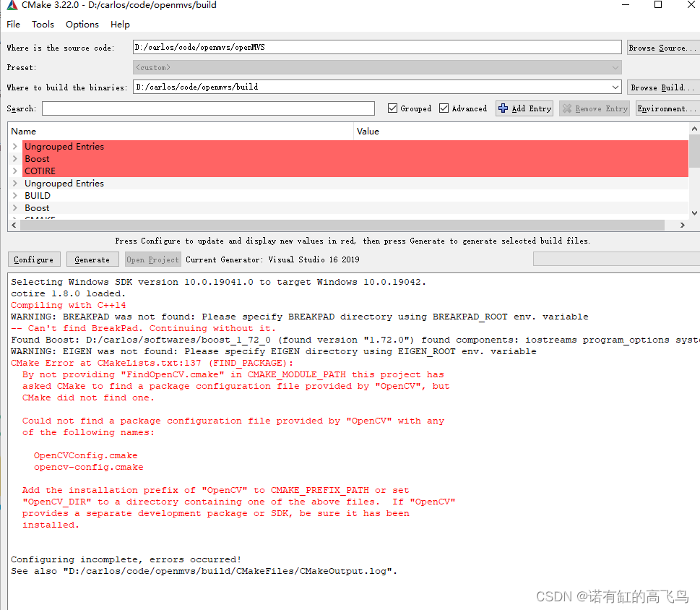The width and height of the screenshot is (700, 610).
Task: Click the Name column header
Action: (181, 132)
